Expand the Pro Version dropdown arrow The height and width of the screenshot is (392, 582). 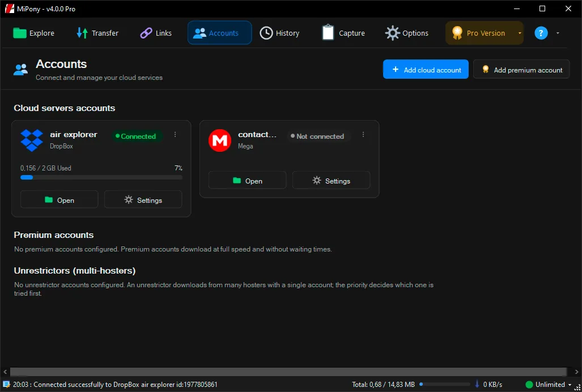coord(520,33)
